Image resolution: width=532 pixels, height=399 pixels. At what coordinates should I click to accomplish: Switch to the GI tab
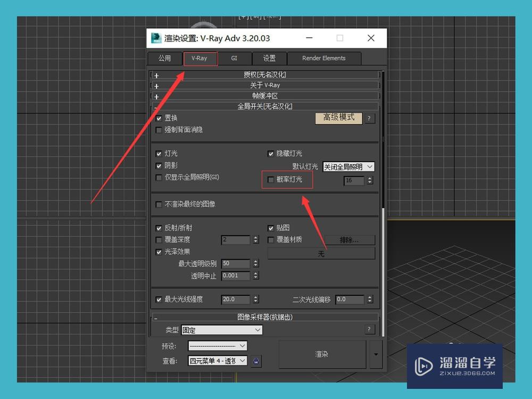point(234,58)
